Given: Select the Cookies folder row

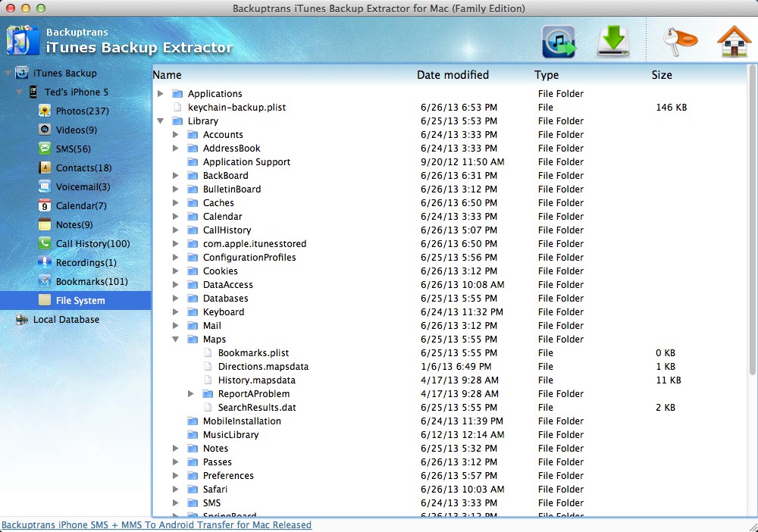Looking at the screenshot, I should [x=449, y=271].
